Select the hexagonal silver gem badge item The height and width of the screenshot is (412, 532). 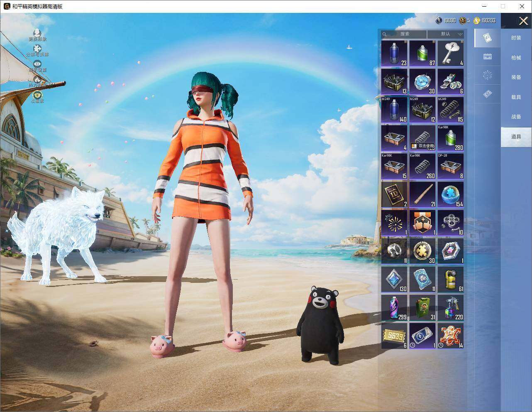[x=451, y=251]
